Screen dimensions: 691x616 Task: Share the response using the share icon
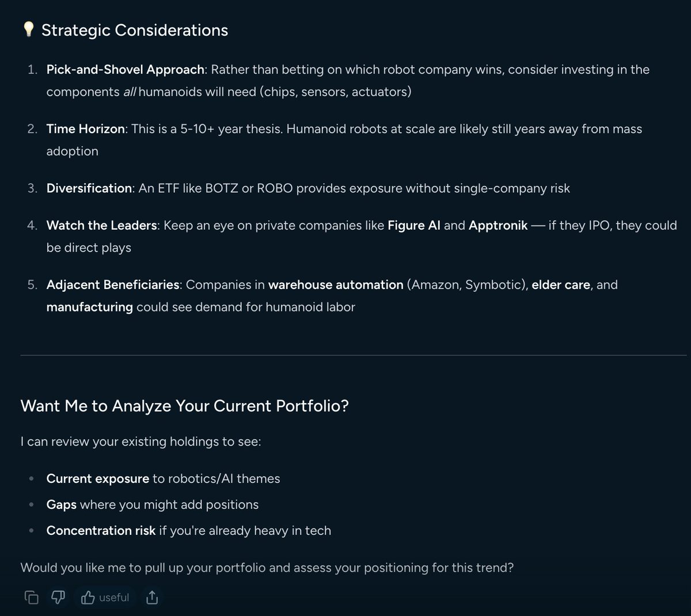coord(152,598)
